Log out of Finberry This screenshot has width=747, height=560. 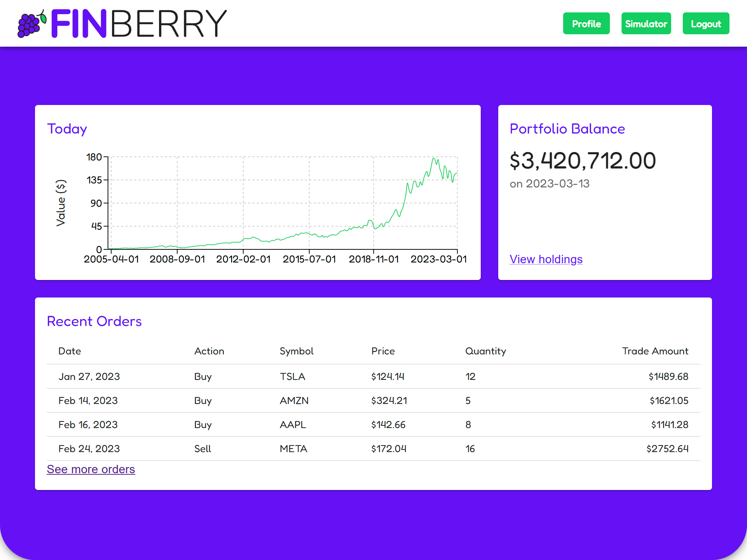coord(706,23)
